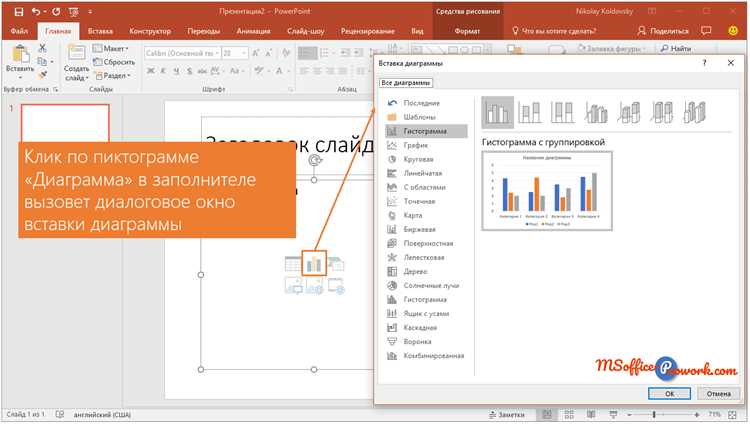Select the 100% stacked column subtype icon

(562, 112)
